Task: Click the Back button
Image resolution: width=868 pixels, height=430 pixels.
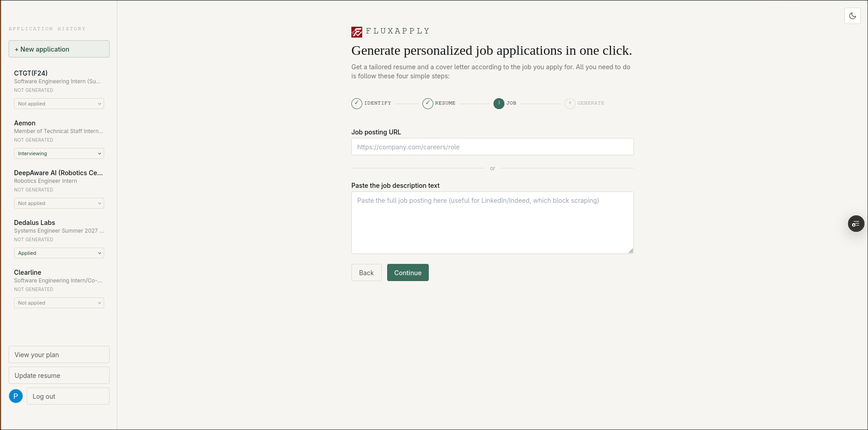Action: 366,272
